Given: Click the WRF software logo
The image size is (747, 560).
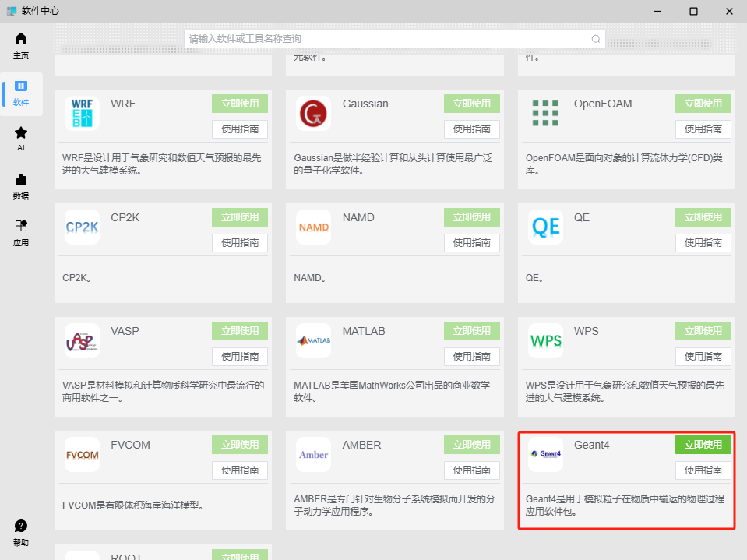Looking at the screenshot, I should 83,114.
